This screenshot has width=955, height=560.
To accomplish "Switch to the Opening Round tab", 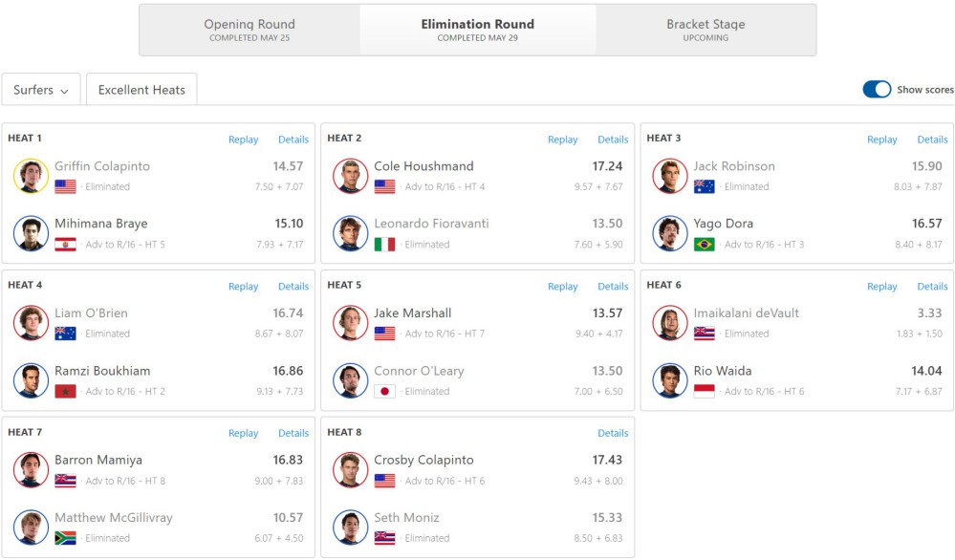I will click(250, 30).
